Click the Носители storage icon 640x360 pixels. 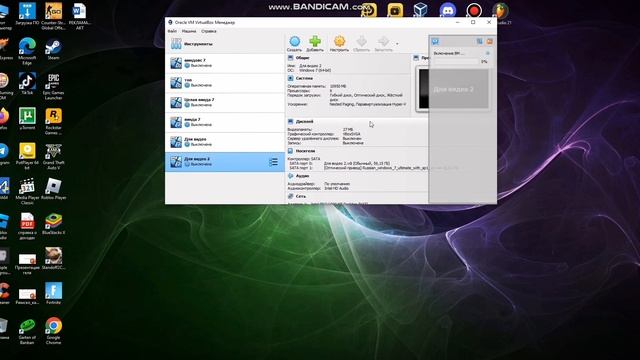(x=291, y=151)
